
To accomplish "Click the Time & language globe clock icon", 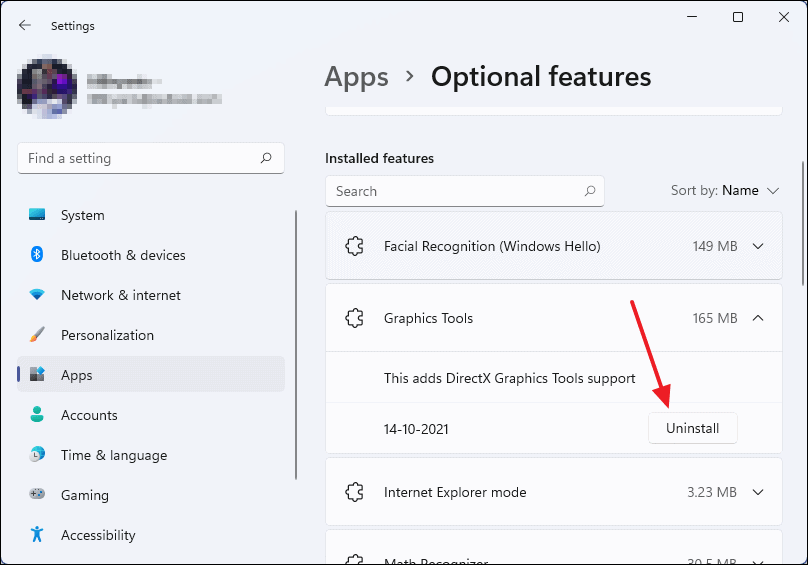I will [x=37, y=454].
